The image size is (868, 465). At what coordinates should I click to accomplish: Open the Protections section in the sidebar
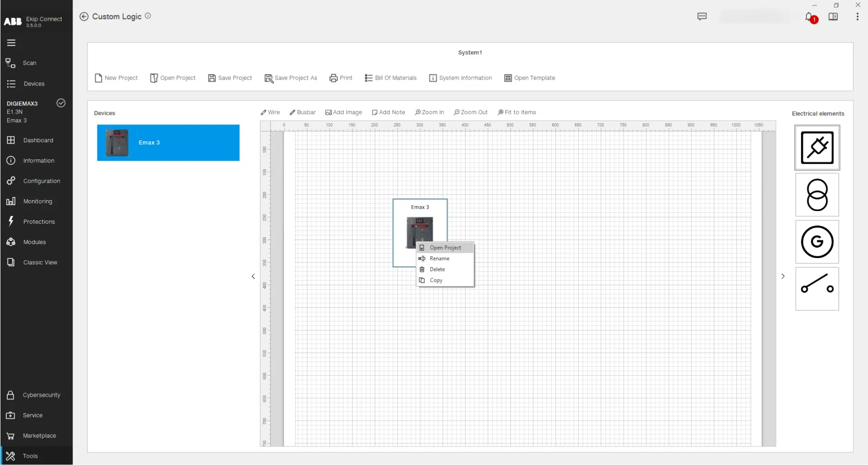pyautogui.click(x=40, y=221)
